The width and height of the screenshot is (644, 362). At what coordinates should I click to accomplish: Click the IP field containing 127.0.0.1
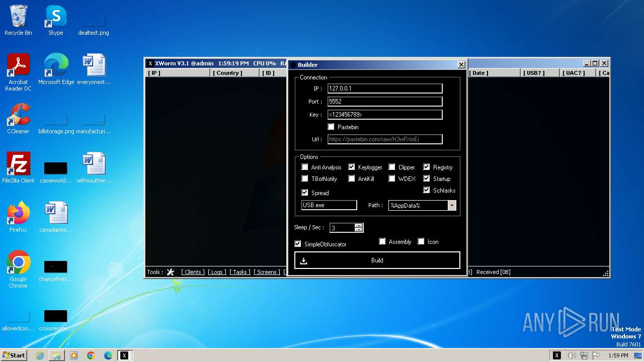[x=385, y=88]
